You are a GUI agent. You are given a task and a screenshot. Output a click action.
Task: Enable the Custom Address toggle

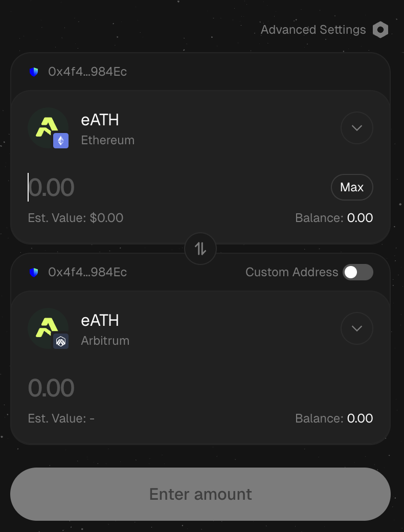click(357, 272)
